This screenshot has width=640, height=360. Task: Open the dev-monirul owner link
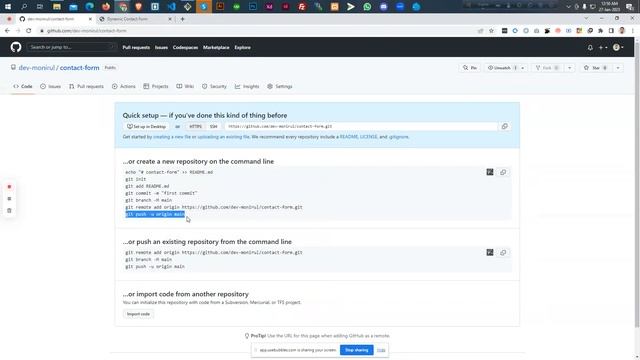tap(37, 68)
